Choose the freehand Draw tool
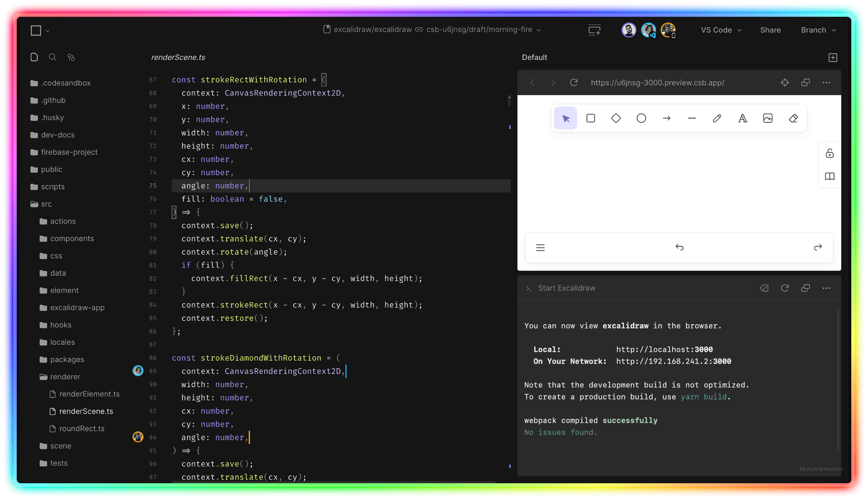 (x=717, y=118)
